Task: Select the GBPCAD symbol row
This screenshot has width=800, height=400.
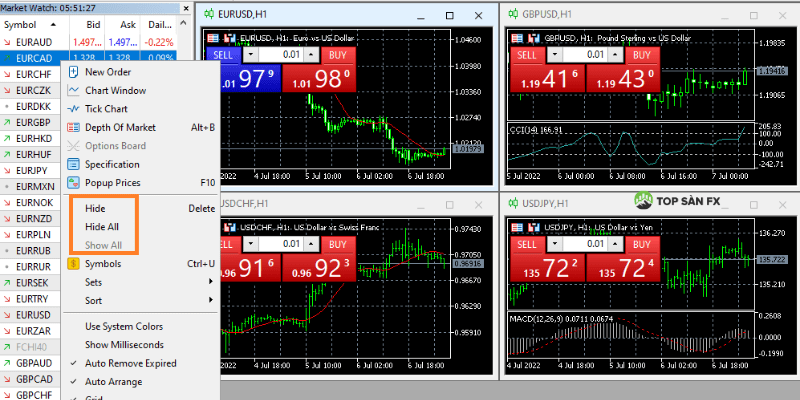Action: 31,379
